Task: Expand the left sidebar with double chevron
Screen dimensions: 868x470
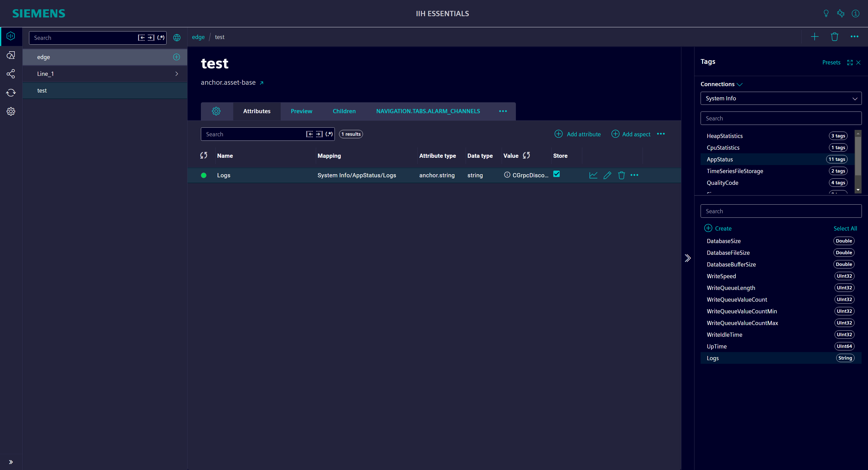Action: point(11,462)
